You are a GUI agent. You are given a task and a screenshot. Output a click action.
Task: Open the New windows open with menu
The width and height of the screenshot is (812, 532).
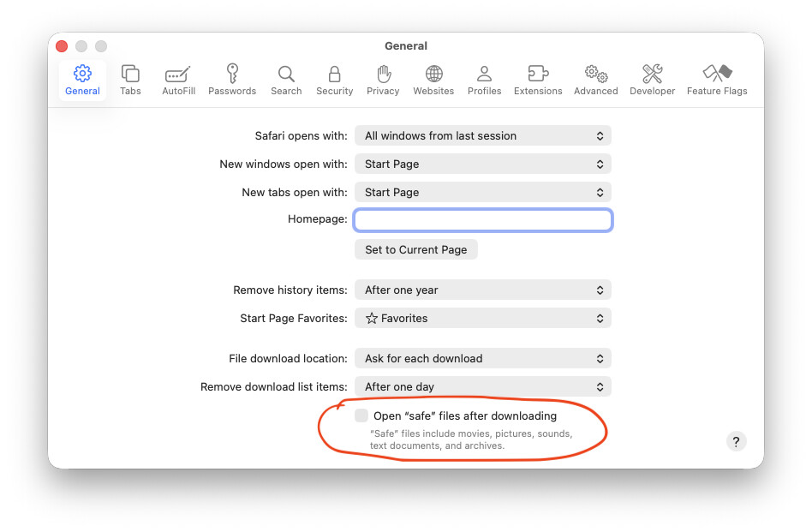coord(482,164)
